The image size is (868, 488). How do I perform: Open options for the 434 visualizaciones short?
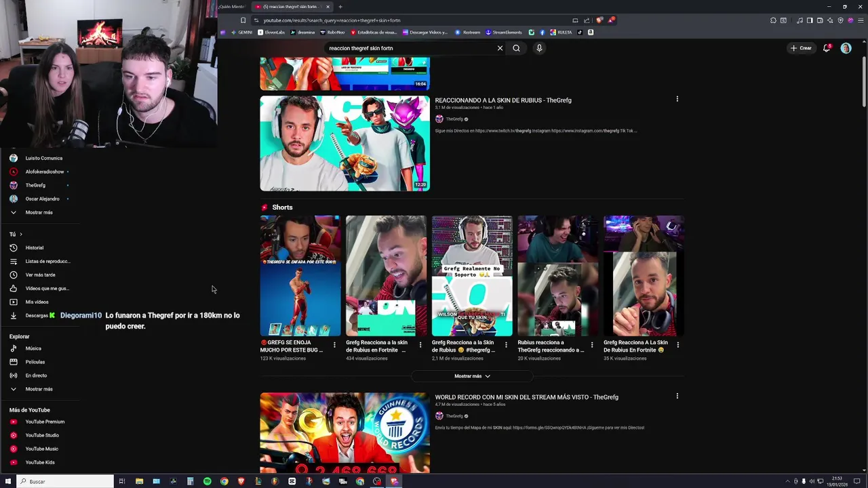(x=420, y=345)
